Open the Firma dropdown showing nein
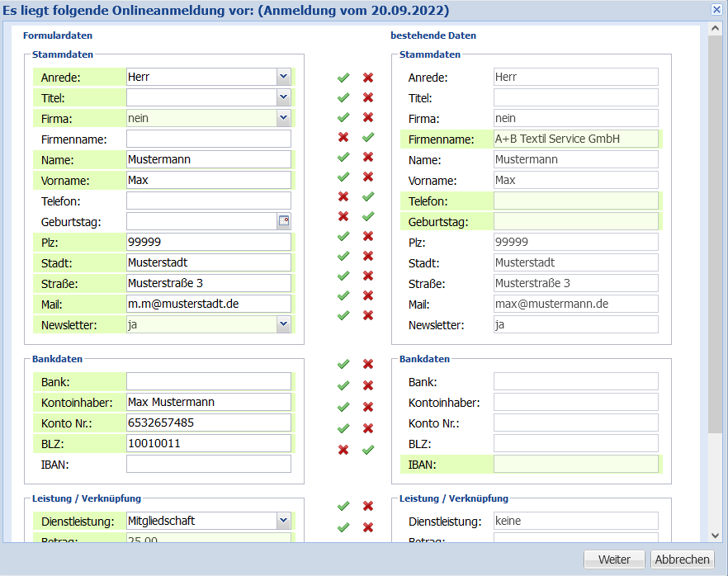This screenshot has height=576, width=728. pos(284,118)
